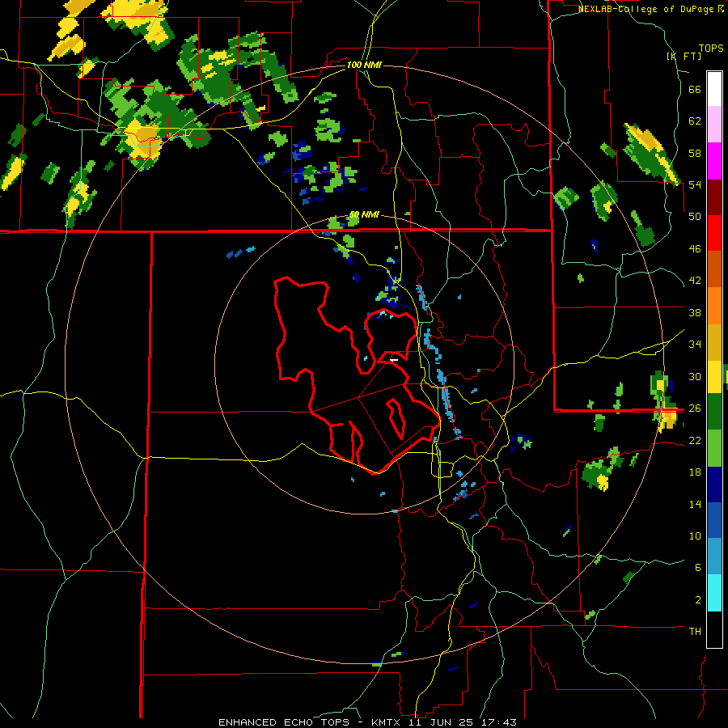Select the 54 scale label
This screenshot has height=728, width=728.
695,184
